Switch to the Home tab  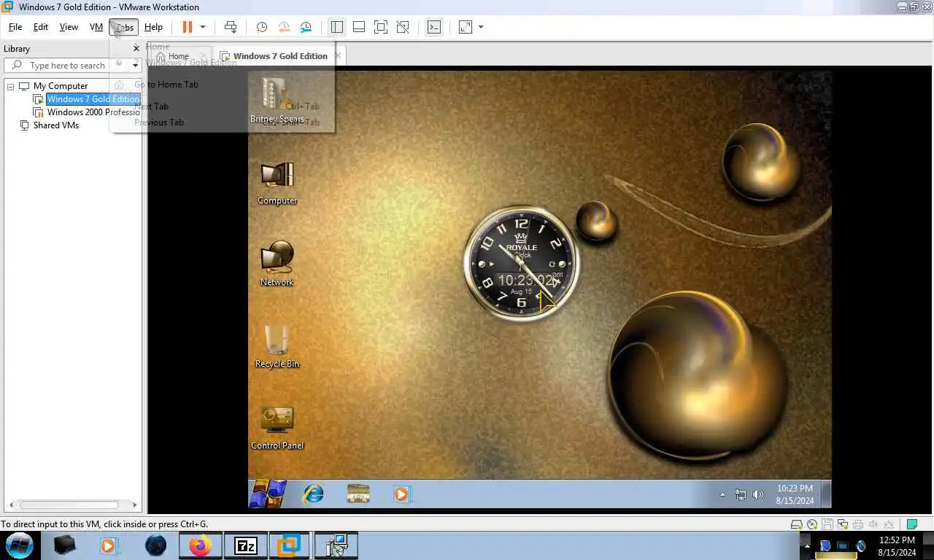[179, 56]
